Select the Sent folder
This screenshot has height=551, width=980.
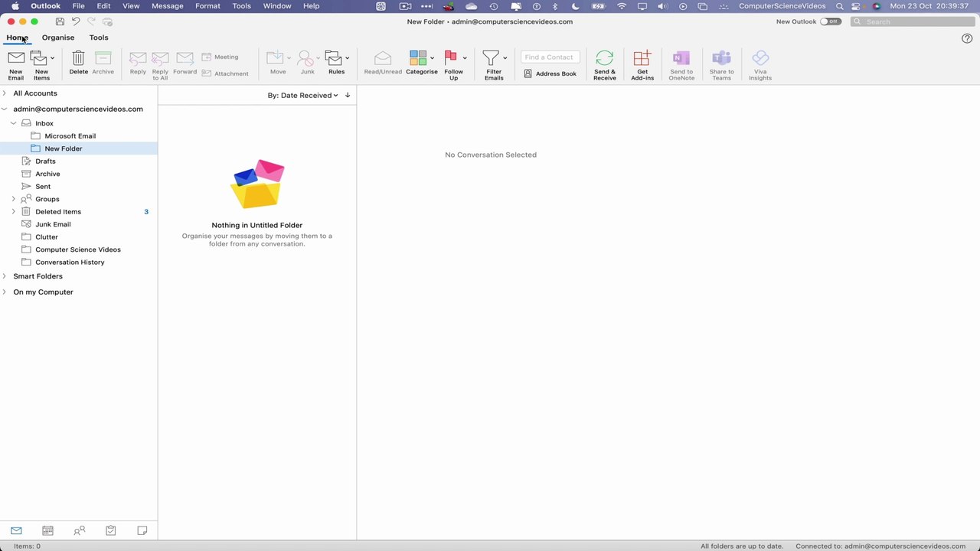[43, 187]
